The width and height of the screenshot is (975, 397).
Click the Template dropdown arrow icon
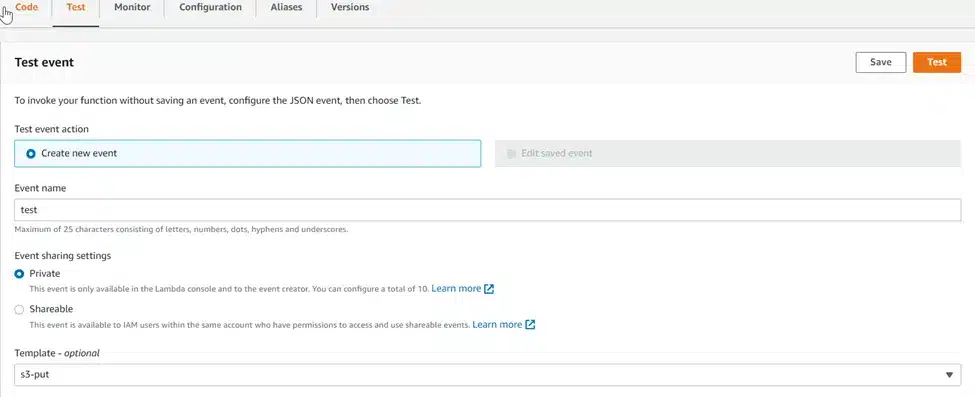(x=949, y=375)
